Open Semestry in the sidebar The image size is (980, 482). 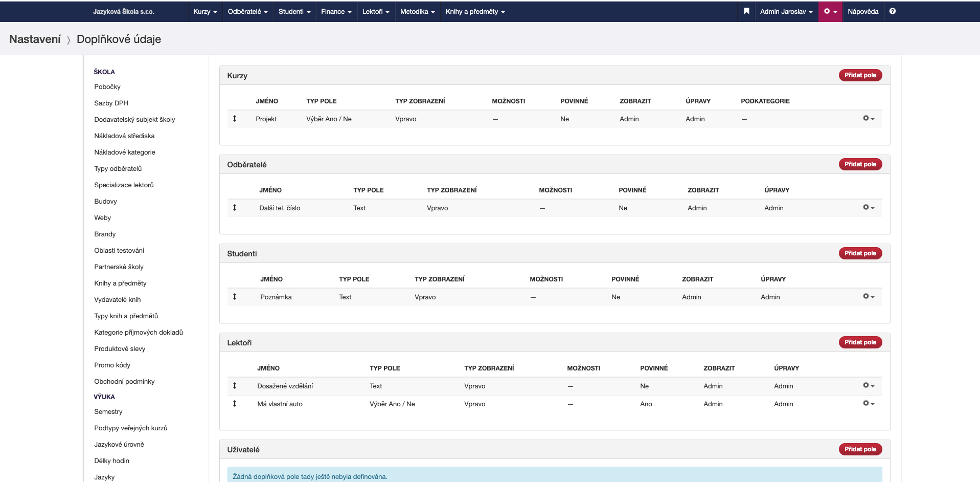tap(108, 412)
